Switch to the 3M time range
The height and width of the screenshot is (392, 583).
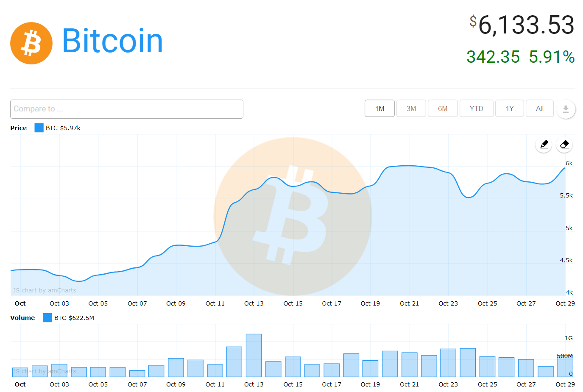411,108
